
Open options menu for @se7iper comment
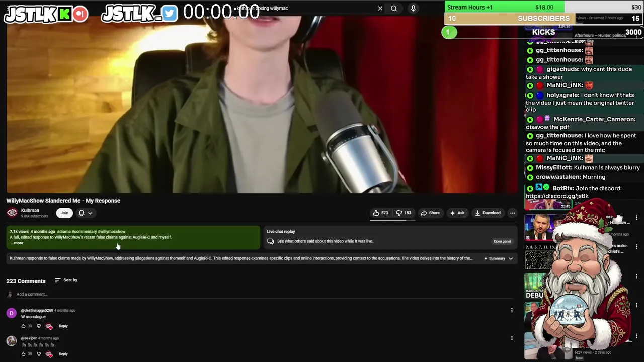pos(512,338)
